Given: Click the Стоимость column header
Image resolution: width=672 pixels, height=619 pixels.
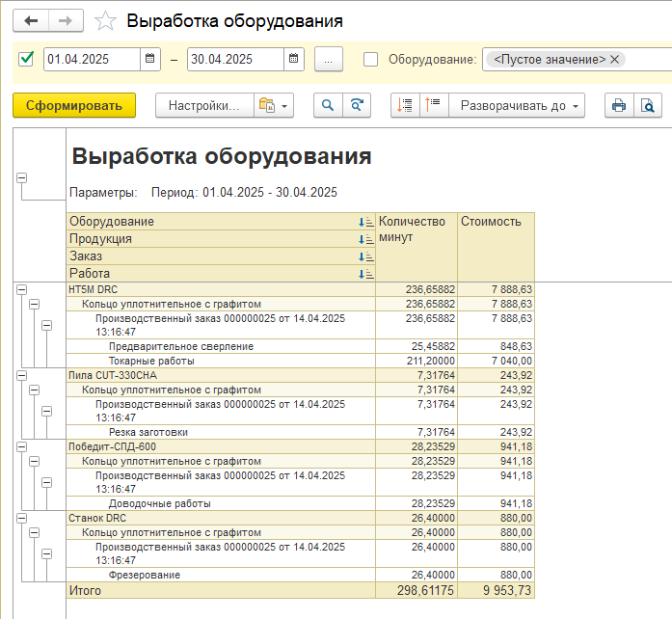Looking at the screenshot, I should click(x=496, y=247).
